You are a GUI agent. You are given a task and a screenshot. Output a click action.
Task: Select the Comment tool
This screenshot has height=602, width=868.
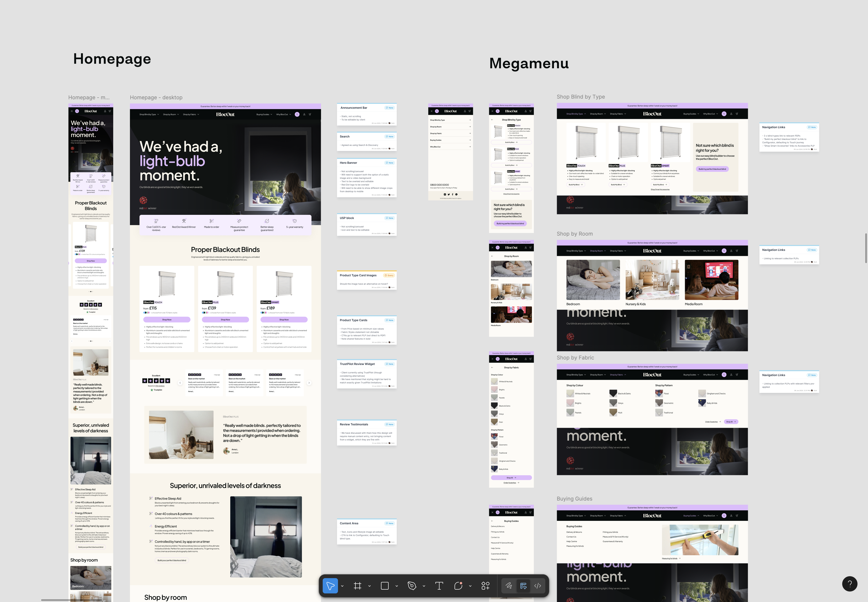[458, 586]
